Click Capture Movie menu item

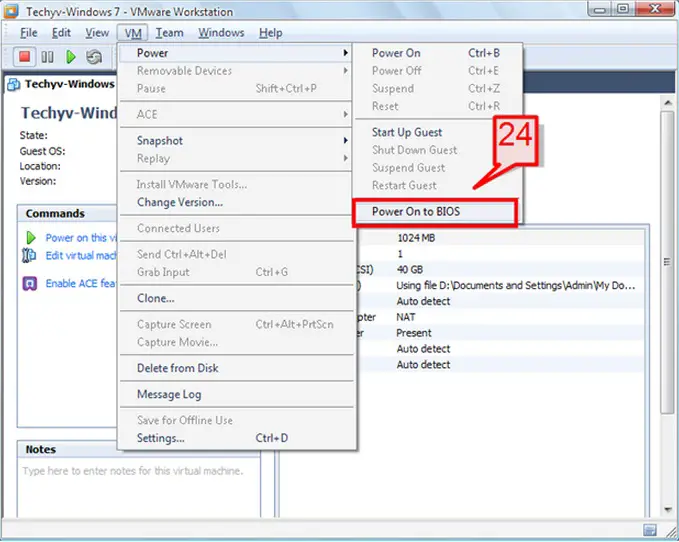click(236, 342)
